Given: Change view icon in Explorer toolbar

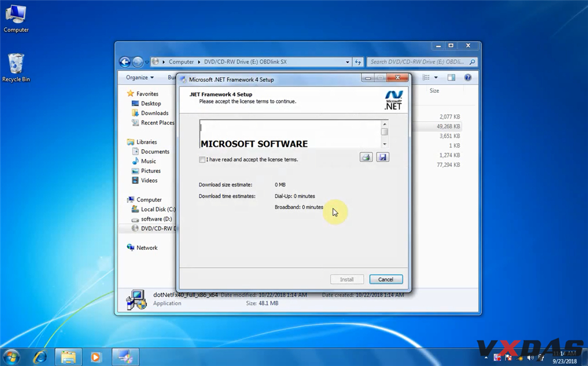Looking at the screenshot, I should point(426,78).
